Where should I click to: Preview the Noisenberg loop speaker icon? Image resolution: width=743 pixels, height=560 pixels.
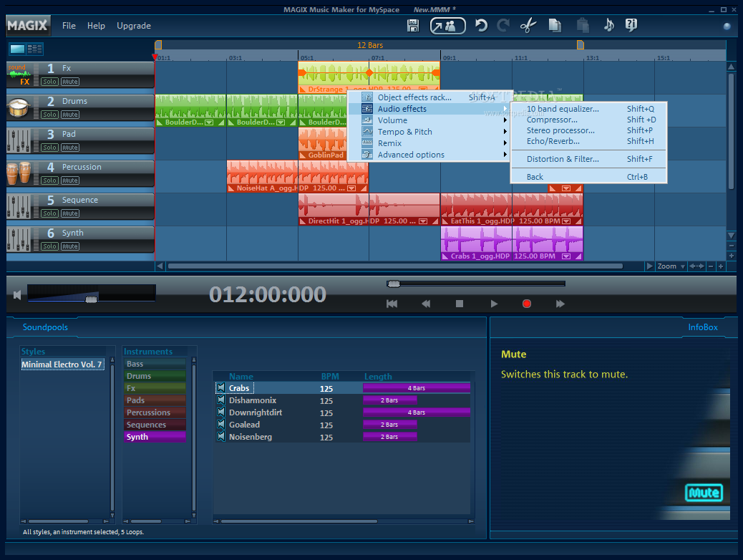pyautogui.click(x=220, y=437)
